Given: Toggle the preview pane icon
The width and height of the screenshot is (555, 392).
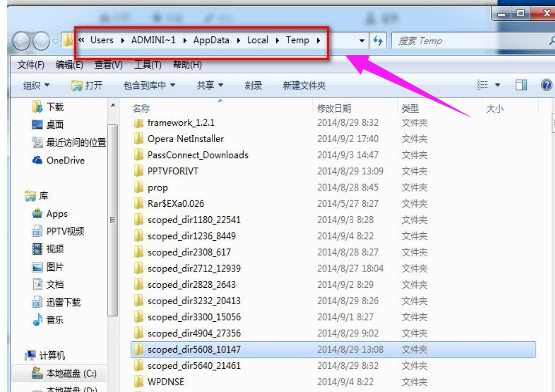Looking at the screenshot, I should click(521, 85).
